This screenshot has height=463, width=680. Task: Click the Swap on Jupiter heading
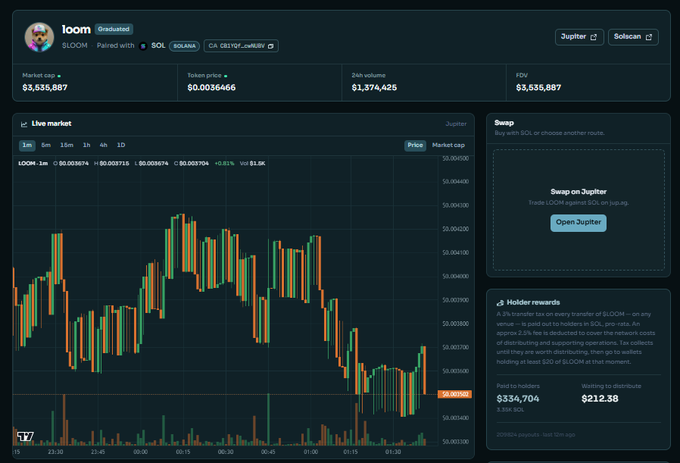click(579, 192)
